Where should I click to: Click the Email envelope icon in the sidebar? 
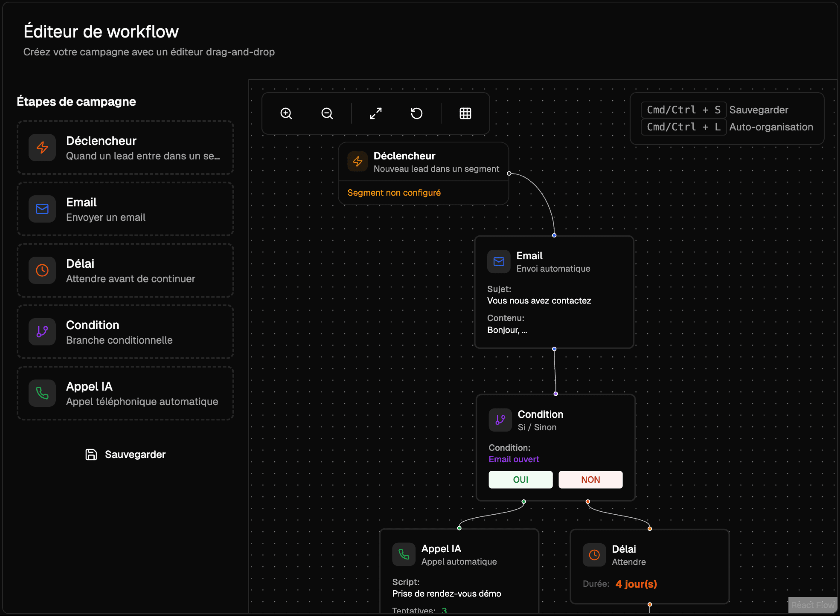42,209
